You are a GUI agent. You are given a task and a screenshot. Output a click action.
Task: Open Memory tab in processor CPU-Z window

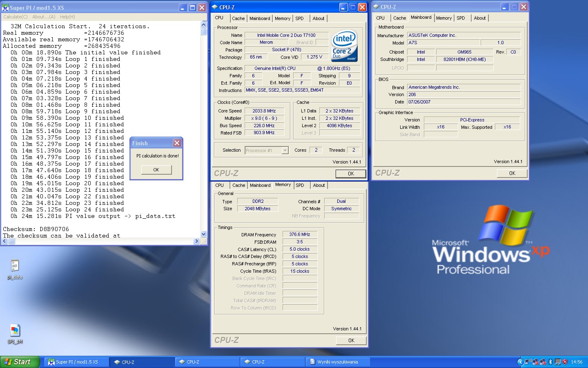click(283, 18)
